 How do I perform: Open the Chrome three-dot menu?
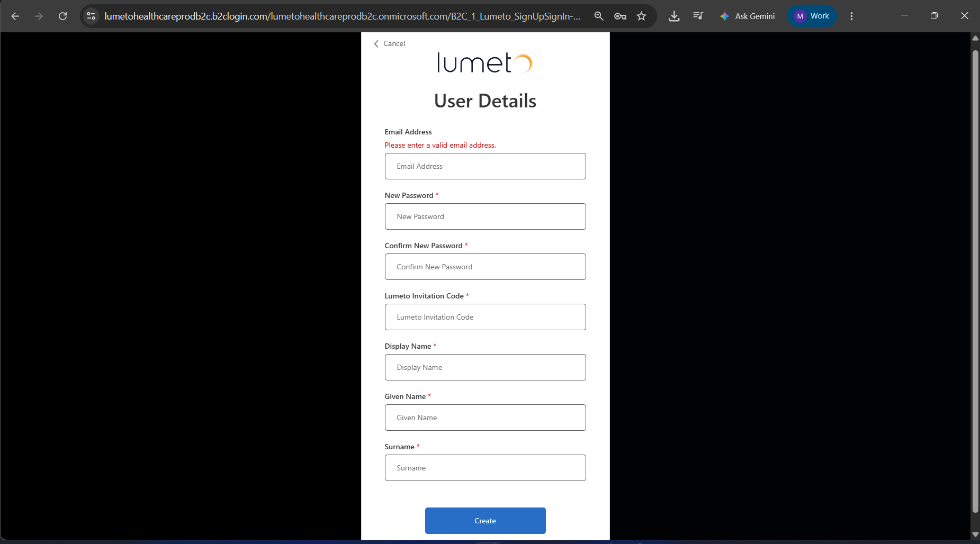point(851,16)
